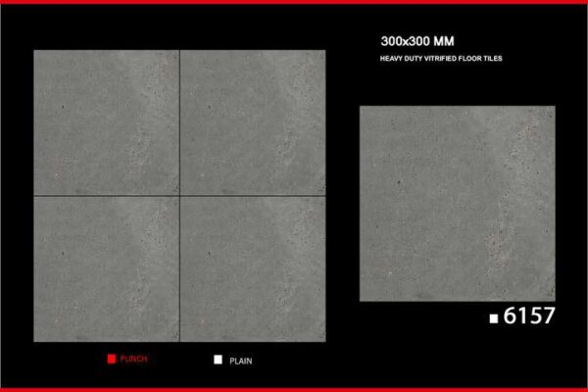The width and height of the screenshot is (588, 392).
Task: Click "HEAVY DUTY VITRIFIED FLOOR TILES" text
Action: point(441,59)
